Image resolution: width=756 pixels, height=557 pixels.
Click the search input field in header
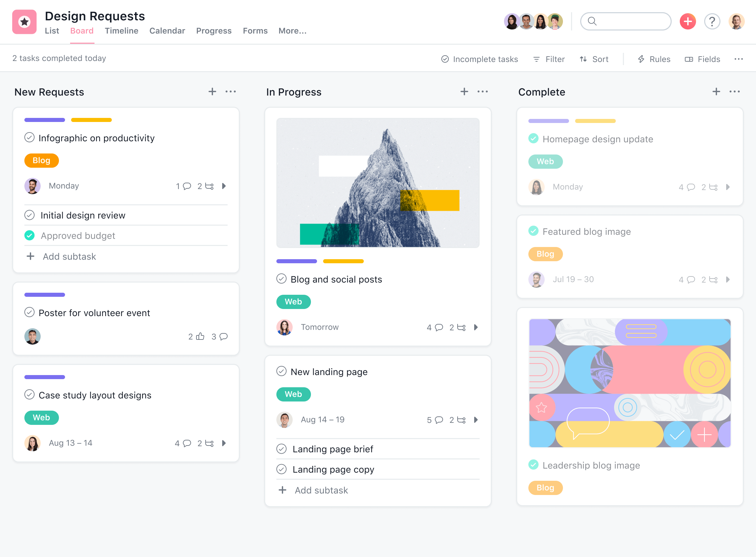(x=625, y=22)
